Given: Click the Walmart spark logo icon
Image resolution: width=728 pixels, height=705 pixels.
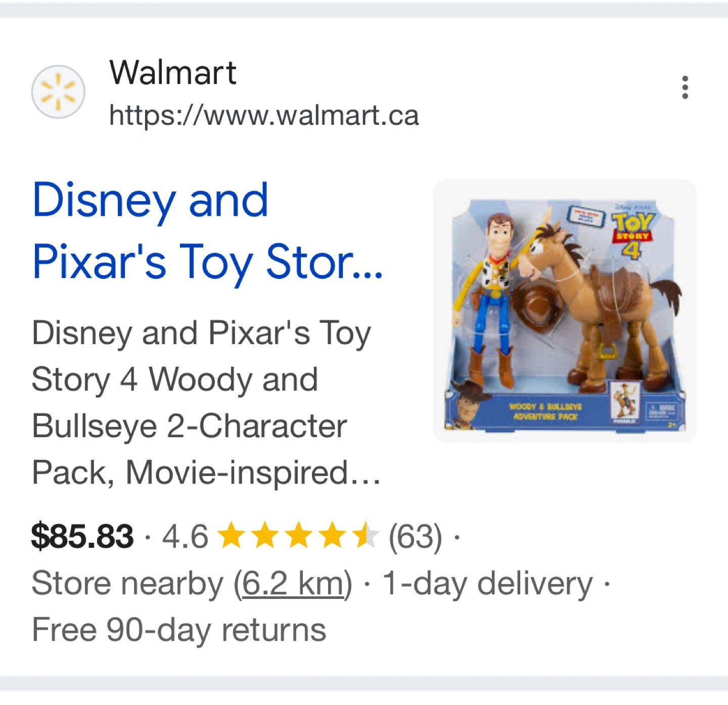Looking at the screenshot, I should coord(58,91).
